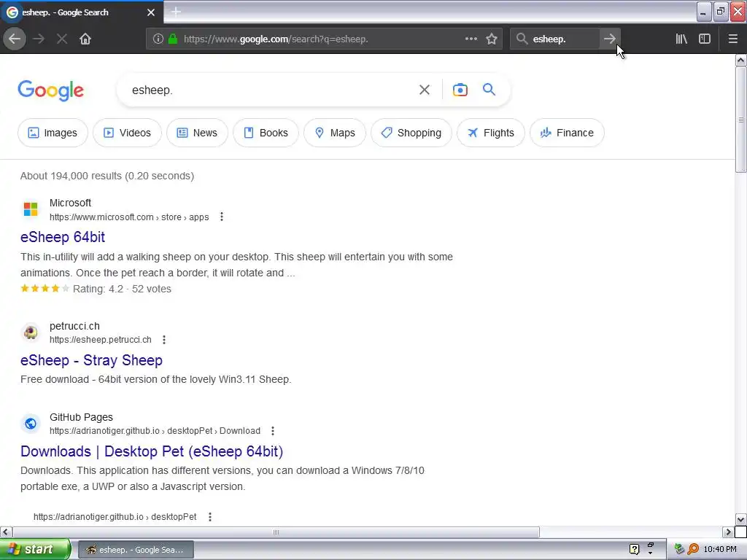
Task: Click the orange magnifier tray icon
Action: tap(693, 549)
